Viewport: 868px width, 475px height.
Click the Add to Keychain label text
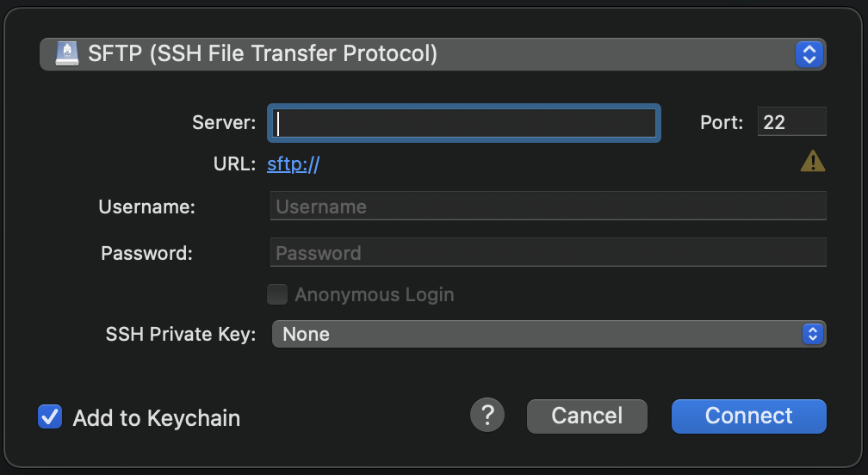[x=156, y=418]
